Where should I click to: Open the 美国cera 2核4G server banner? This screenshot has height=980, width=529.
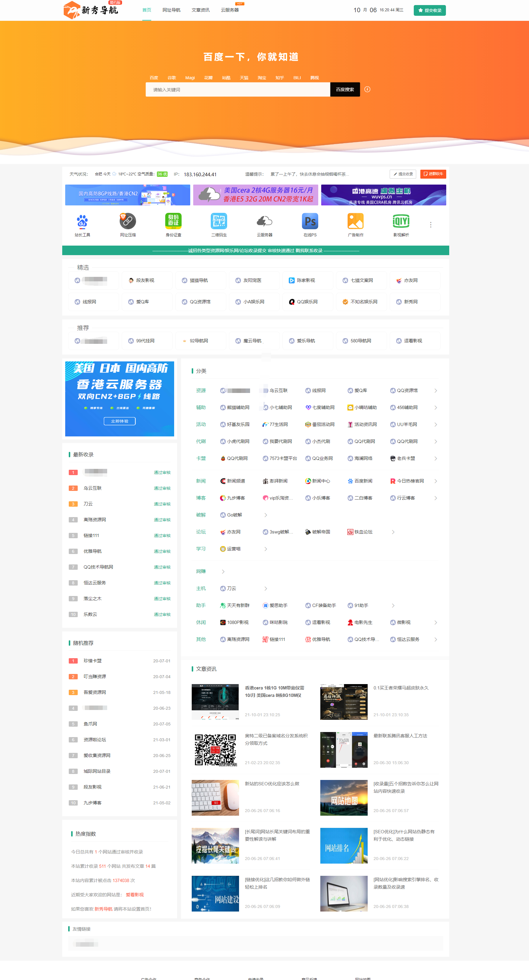click(x=255, y=195)
